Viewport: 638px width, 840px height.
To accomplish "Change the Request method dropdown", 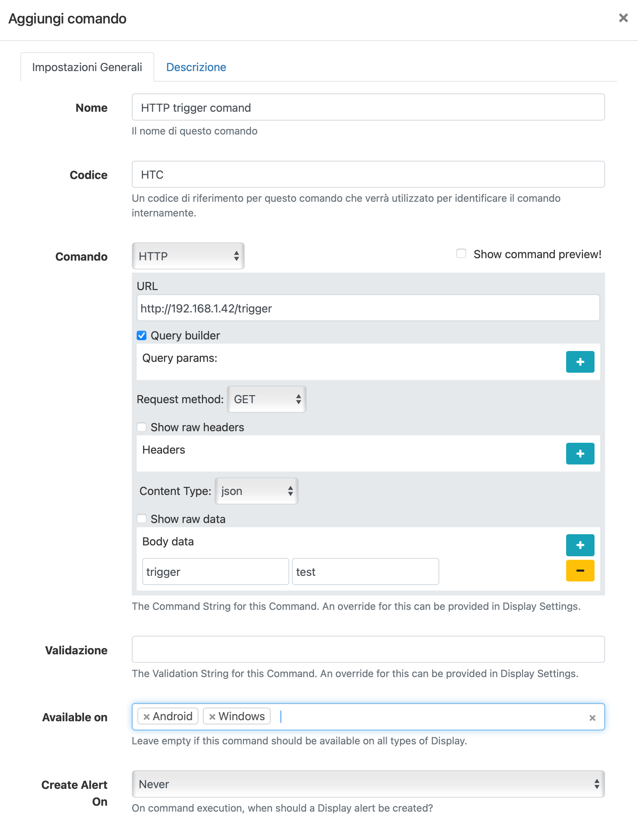I will [267, 399].
